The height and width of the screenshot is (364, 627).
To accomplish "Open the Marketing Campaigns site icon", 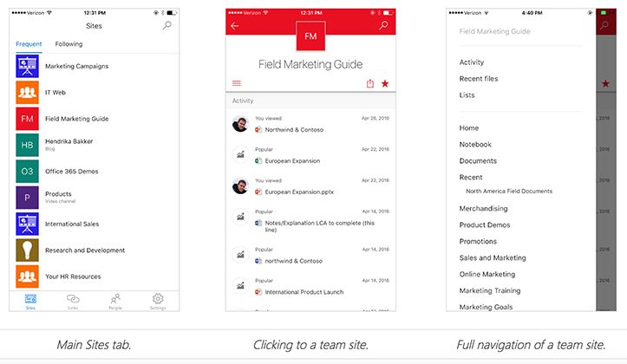I will [x=27, y=66].
